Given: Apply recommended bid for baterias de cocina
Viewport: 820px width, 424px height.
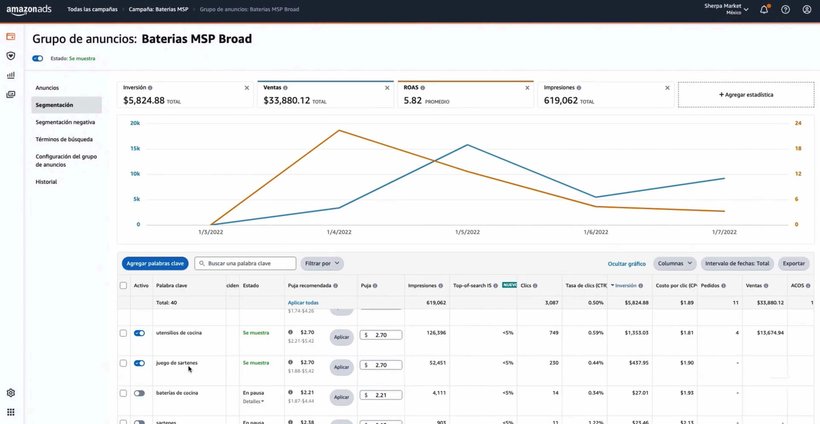Looking at the screenshot, I should 341,397.
